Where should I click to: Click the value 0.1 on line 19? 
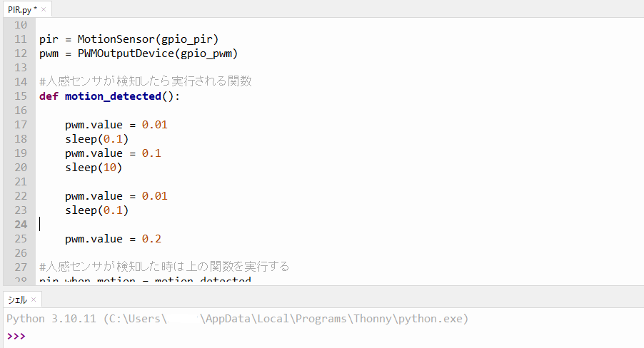pos(151,153)
